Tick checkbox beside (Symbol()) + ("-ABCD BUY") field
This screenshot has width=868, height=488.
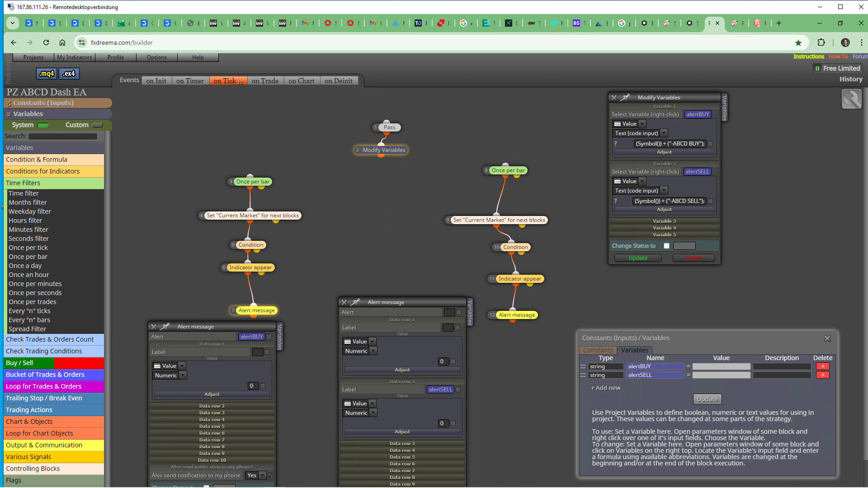[710, 144]
